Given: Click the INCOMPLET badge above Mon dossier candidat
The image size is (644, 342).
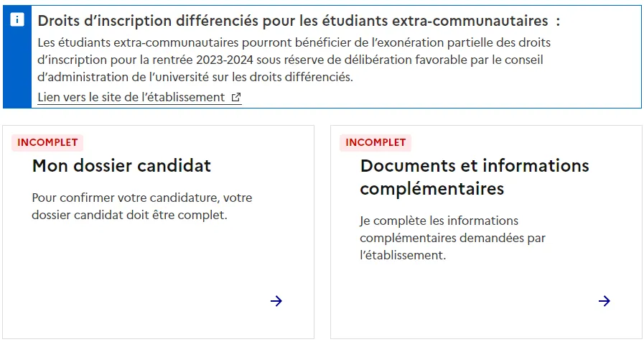Looking at the screenshot, I should coord(47,142).
